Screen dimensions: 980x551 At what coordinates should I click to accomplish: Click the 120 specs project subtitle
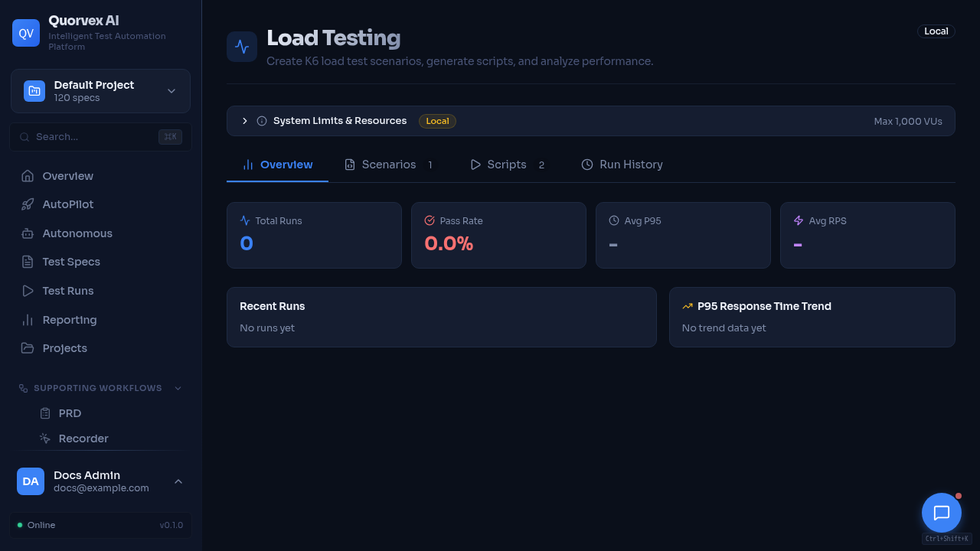77,98
